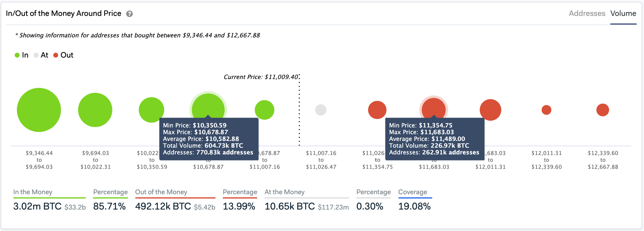Click the In the Money 3.02m BTC value

(x=37, y=206)
